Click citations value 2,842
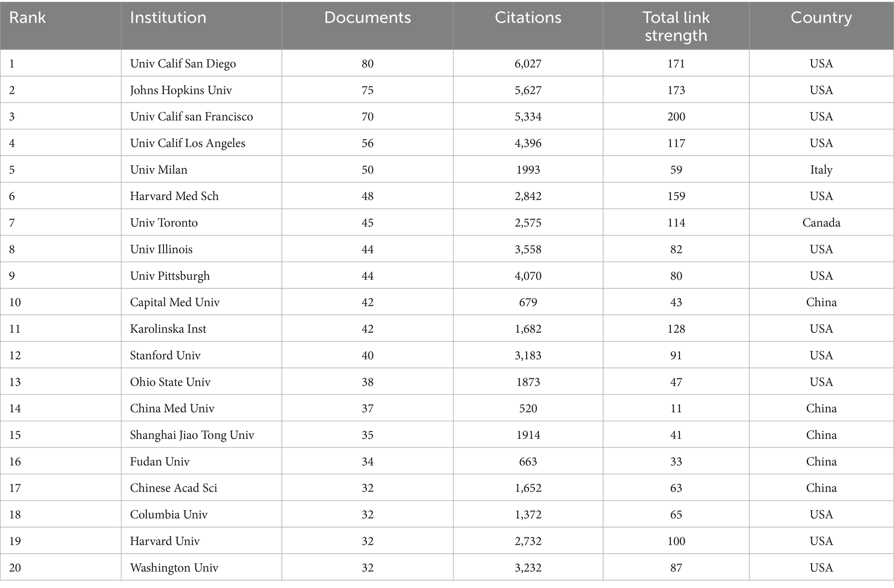This screenshot has height=588, width=894. point(528,196)
